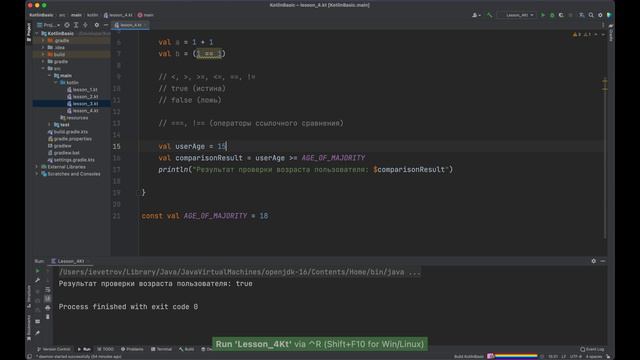Collapse the src folder
This screenshot has width=640, height=360.
[x=43, y=68]
